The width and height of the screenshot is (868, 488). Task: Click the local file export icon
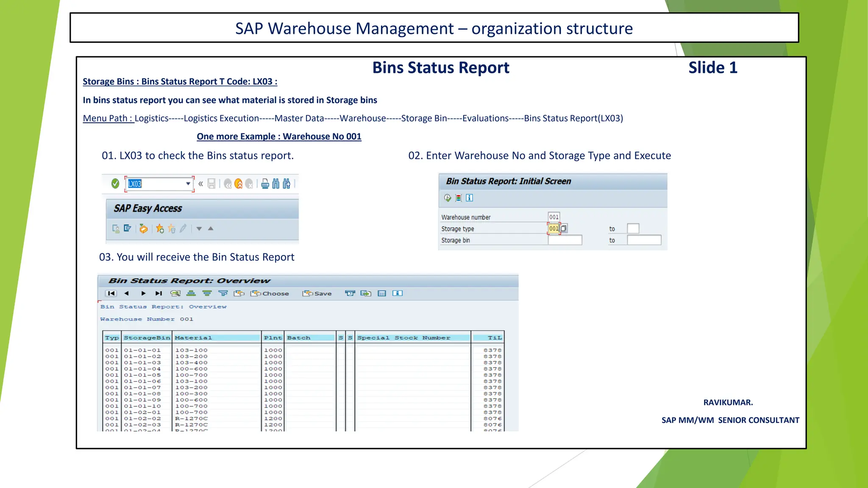pos(366,293)
